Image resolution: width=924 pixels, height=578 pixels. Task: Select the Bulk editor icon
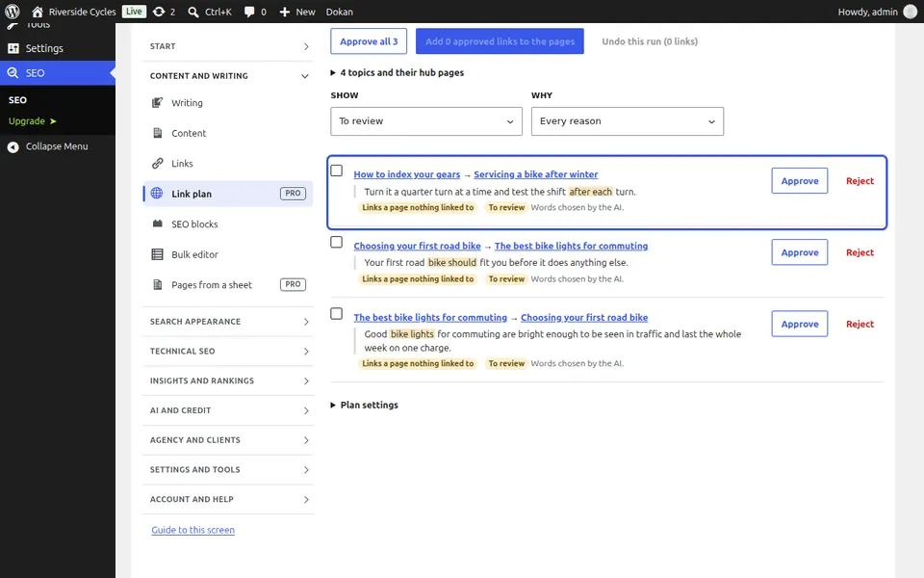coord(157,254)
